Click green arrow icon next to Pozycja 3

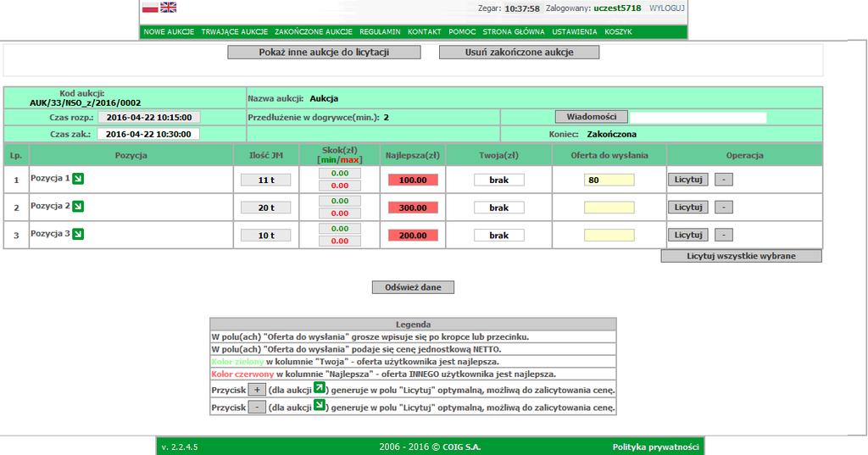78,234
